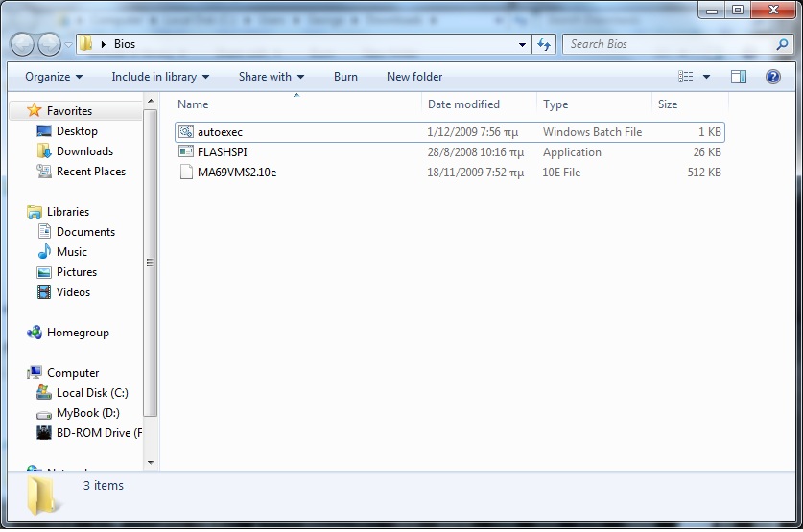Click the magnifier search icon
The height and width of the screenshot is (532, 803).
[x=782, y=44]
